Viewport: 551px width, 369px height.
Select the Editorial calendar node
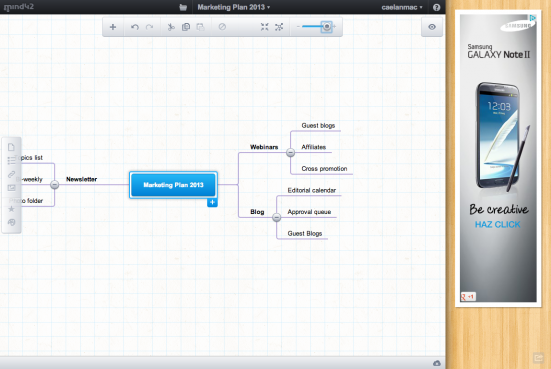click(312, 190)
